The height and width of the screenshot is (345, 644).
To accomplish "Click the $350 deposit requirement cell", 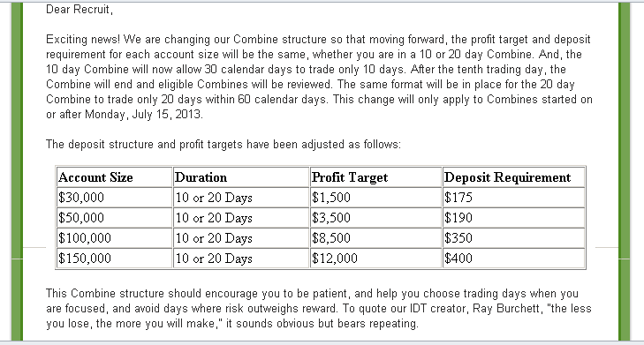I will coord(513,238).
